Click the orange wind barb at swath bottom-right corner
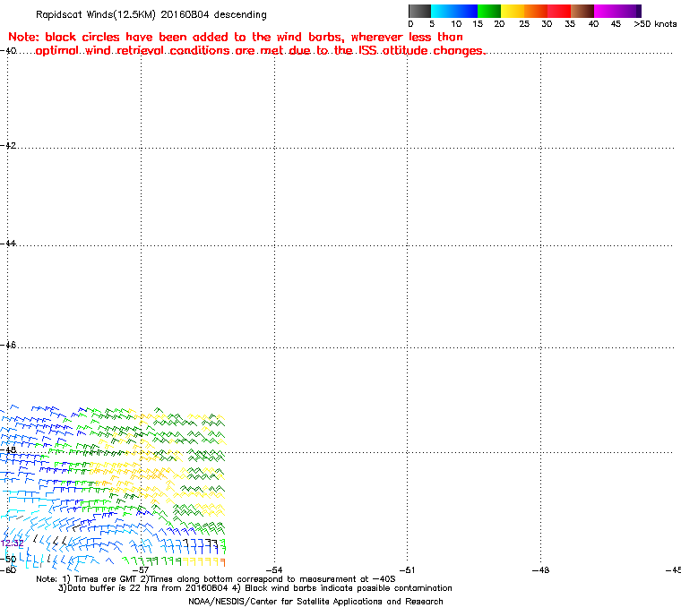 coord(223,562)
